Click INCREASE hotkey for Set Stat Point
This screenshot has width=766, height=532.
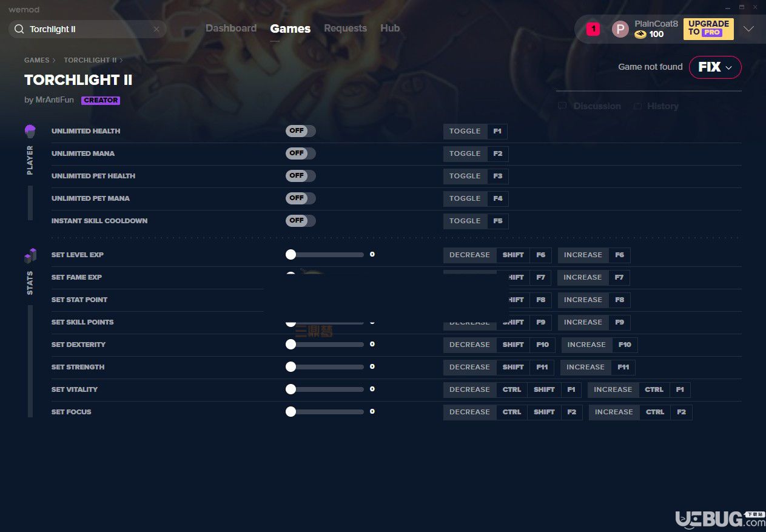[583, 300]
